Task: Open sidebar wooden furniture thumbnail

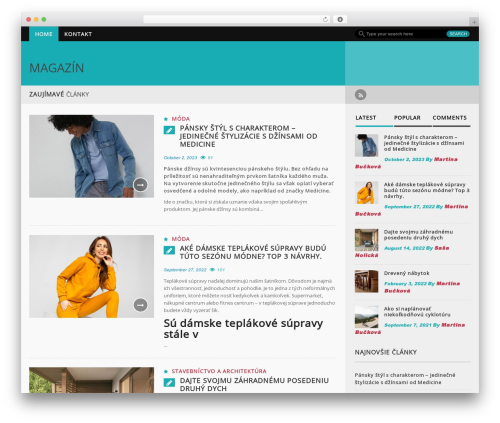Action: tap(366, 281)
